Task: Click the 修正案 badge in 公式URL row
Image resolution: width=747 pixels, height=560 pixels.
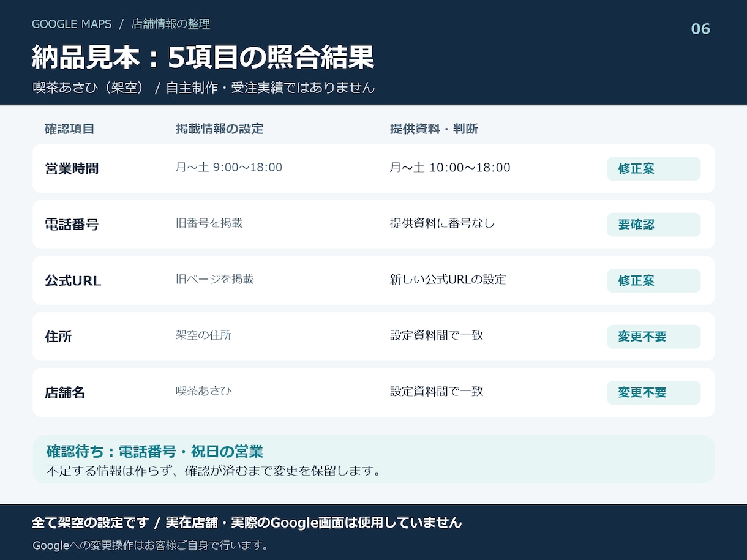Action: tap(653, 281)
